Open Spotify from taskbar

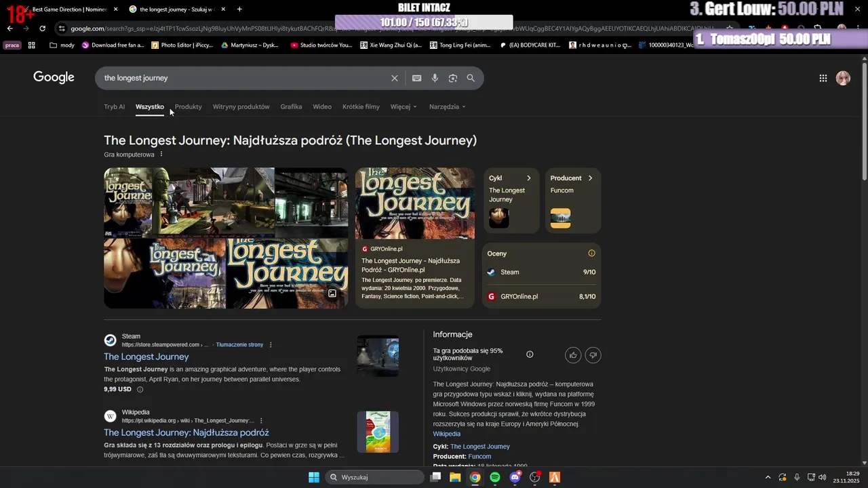[x=495, y=477]
